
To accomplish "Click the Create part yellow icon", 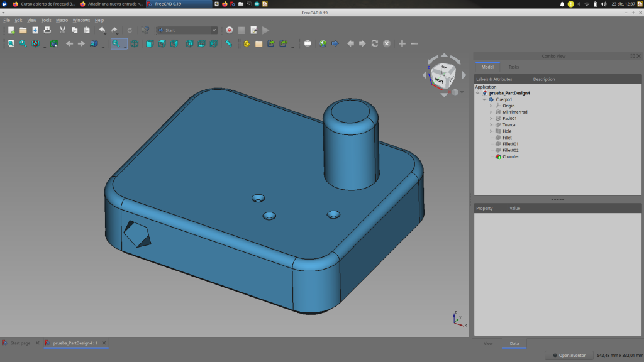I will tap(247, 43).
